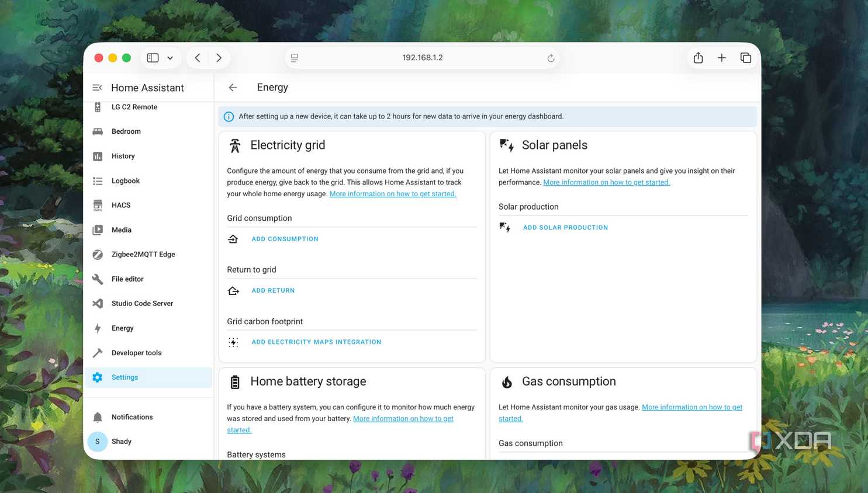Click the Gas consumption card heading

point(569,381)
